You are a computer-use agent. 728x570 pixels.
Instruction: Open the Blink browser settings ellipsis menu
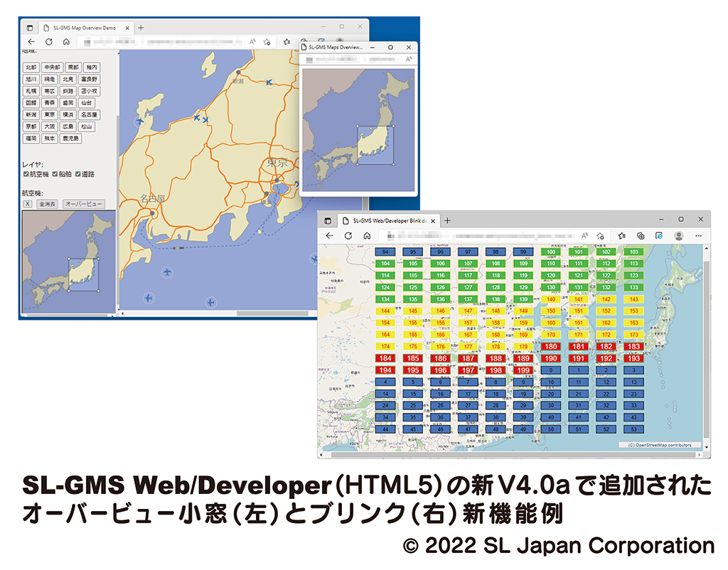pos(698,236)
